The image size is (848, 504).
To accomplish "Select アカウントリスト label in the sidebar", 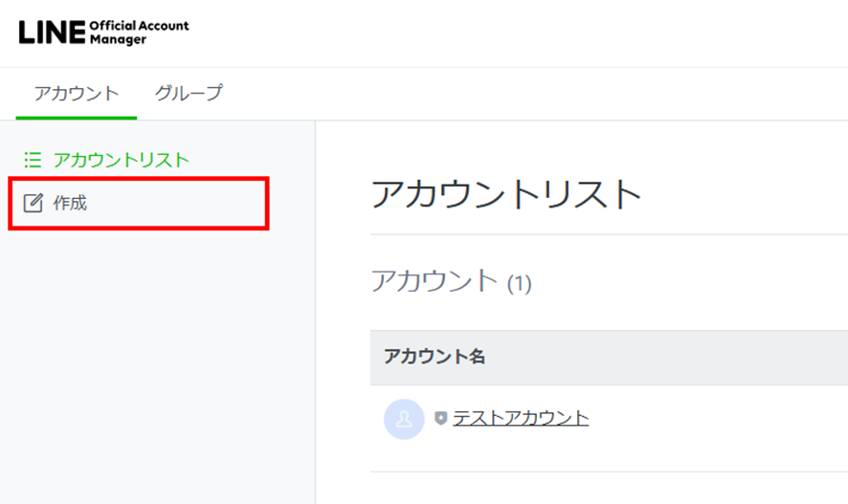I will point(122,160).
